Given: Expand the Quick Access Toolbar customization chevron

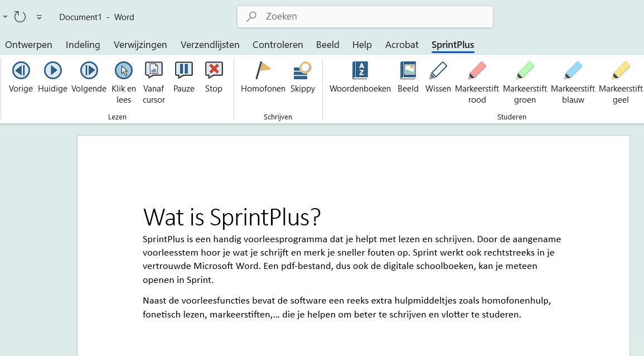Looking at the screenshot, I should coord(38,17).
